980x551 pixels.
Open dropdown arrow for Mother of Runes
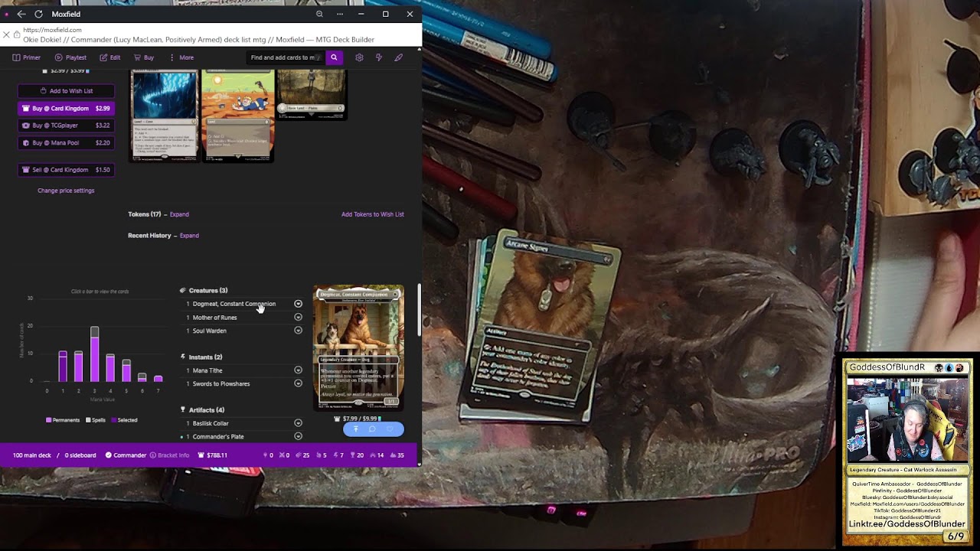(x=299, y=318)
